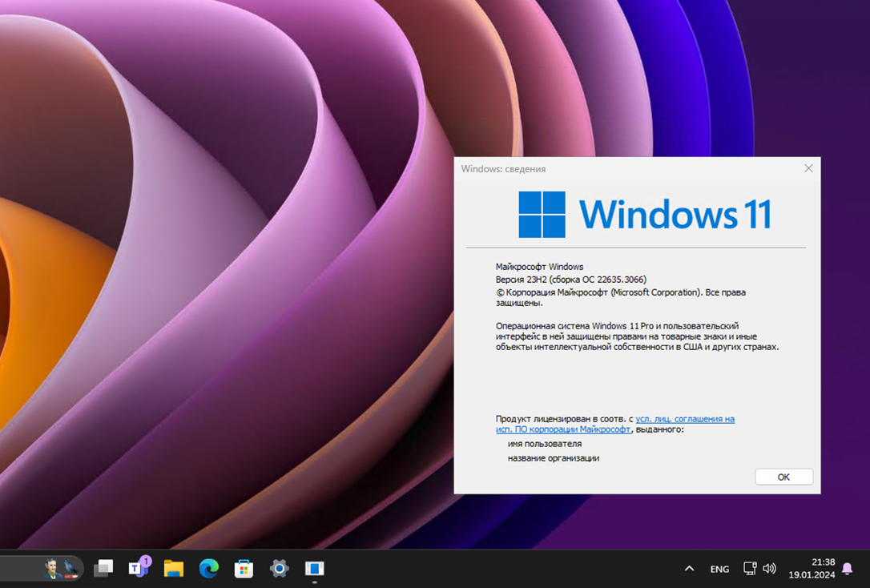Open the Microsoft Store
Image resolution: width=870 pixels, height=588 pixels.
(244, 568)
